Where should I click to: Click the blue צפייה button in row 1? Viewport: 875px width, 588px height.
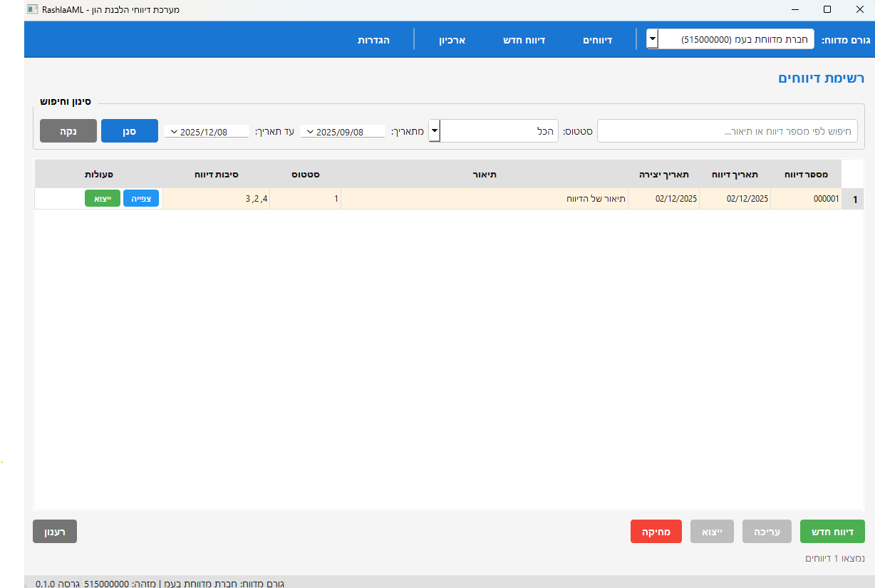pos(141,199)
